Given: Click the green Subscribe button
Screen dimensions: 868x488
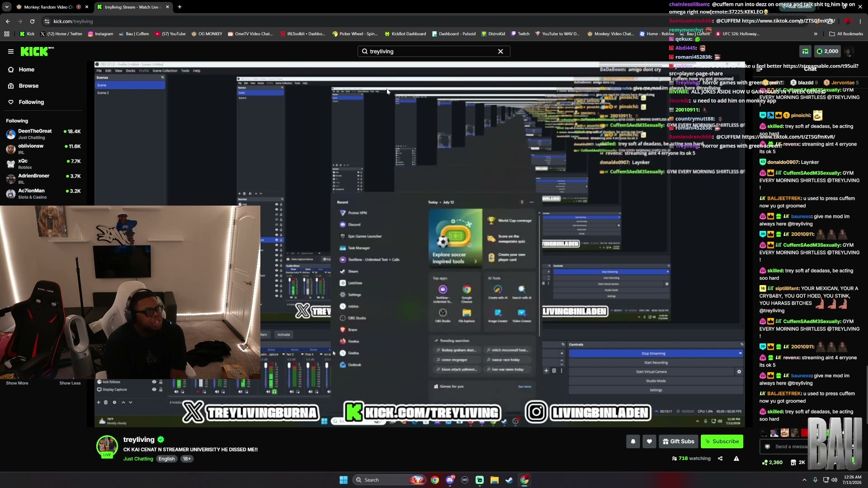Looking at the screenshot, I should [x=722, y=441].
